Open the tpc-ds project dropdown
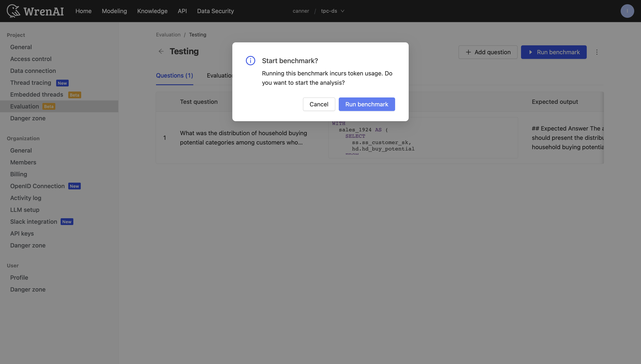641x364 pixels. (x=333, y=11)
